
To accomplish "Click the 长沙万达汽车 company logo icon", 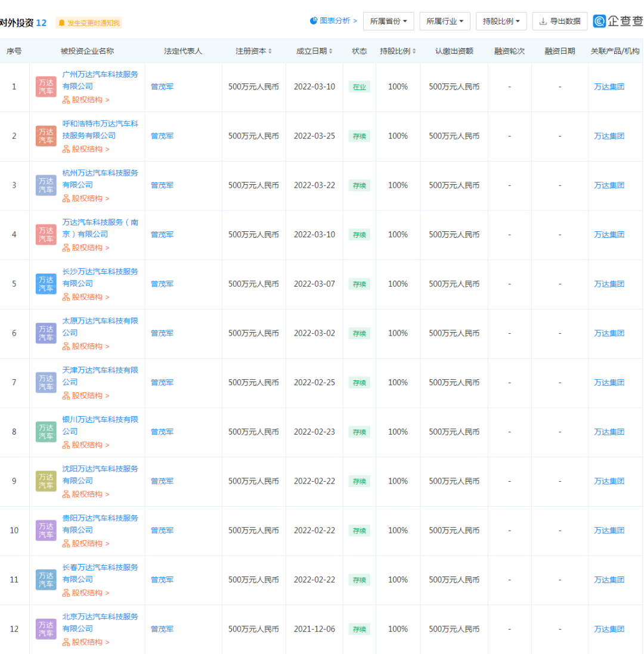I will (46, 284).
